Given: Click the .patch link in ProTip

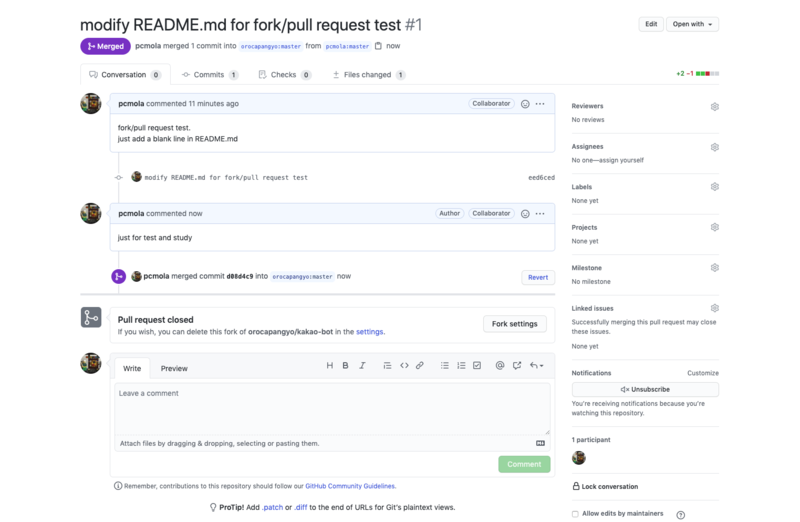Looking at the screenshot, I should coord(272,507).
